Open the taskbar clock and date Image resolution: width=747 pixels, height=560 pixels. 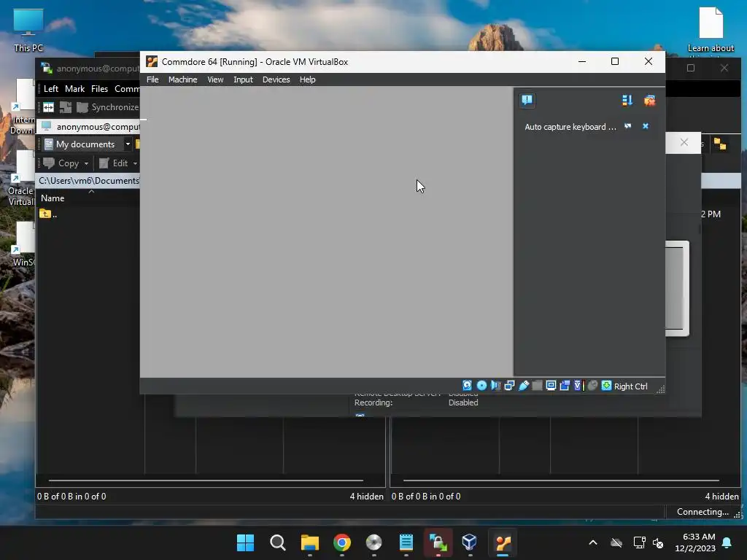(694, 542)
